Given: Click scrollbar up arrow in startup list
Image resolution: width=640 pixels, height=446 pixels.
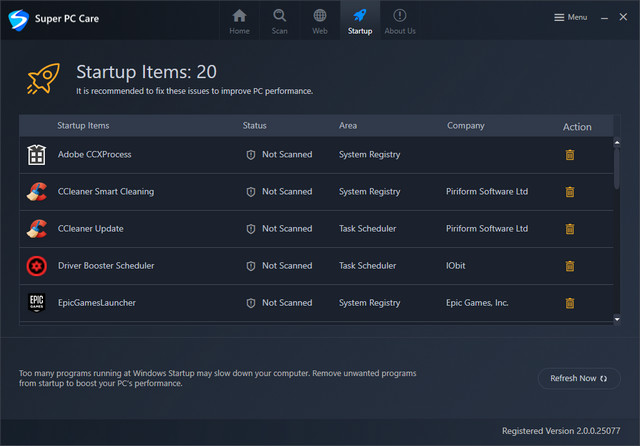Looking at the screenshot, I should coord(617,142).
